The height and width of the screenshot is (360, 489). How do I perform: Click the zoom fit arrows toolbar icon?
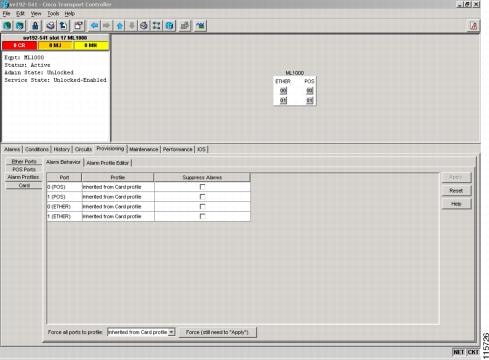156,26
